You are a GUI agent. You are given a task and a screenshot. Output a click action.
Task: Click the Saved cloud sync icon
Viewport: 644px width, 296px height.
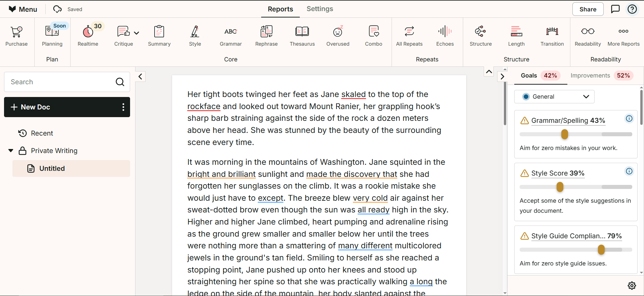click(58, 9)
